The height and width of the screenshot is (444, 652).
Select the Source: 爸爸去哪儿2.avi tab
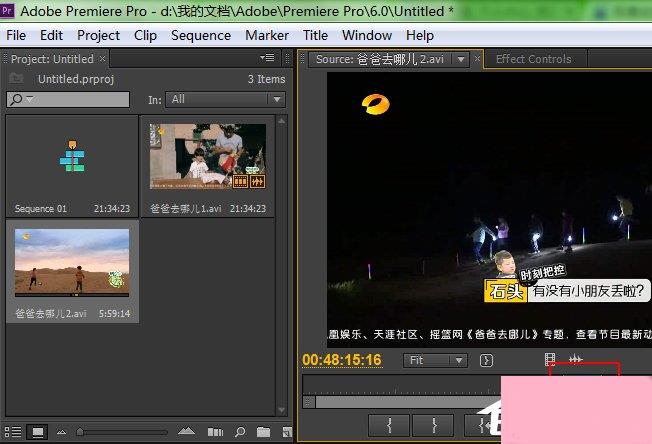[380, 59]
